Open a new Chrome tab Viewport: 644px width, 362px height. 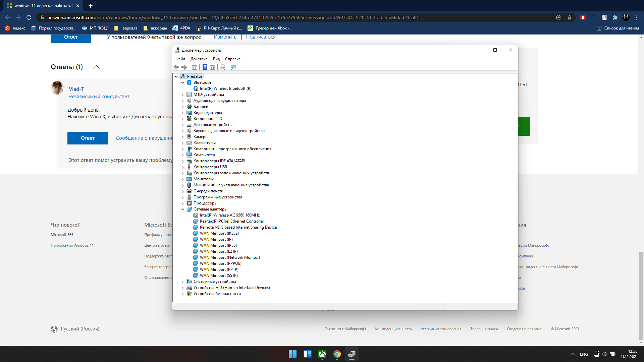pos(91,6)
